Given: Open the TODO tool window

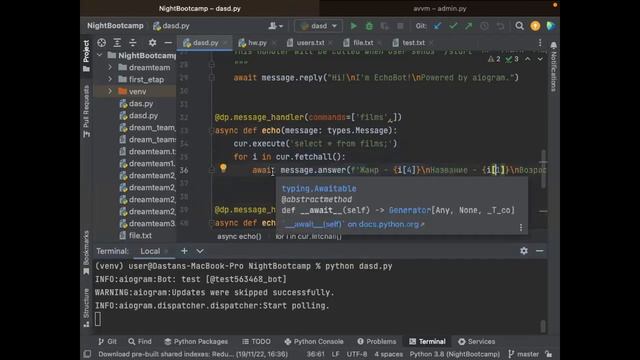Looking at the screenshot, I should [256, 341].
